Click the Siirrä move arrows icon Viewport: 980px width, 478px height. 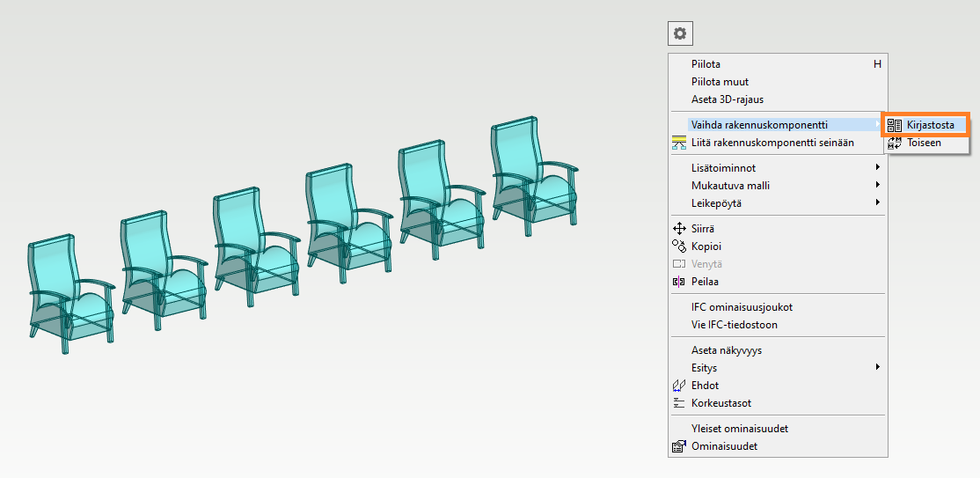click(x=678, y=229)
